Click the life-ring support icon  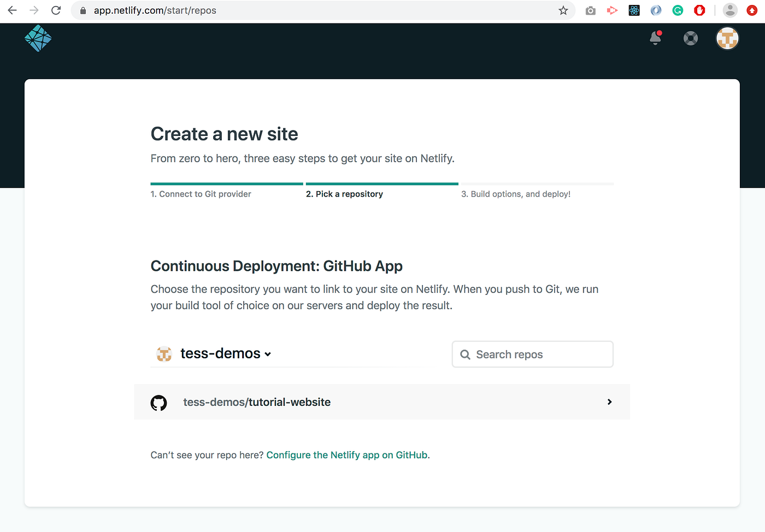pyautogui.click(x=690, y=38)
